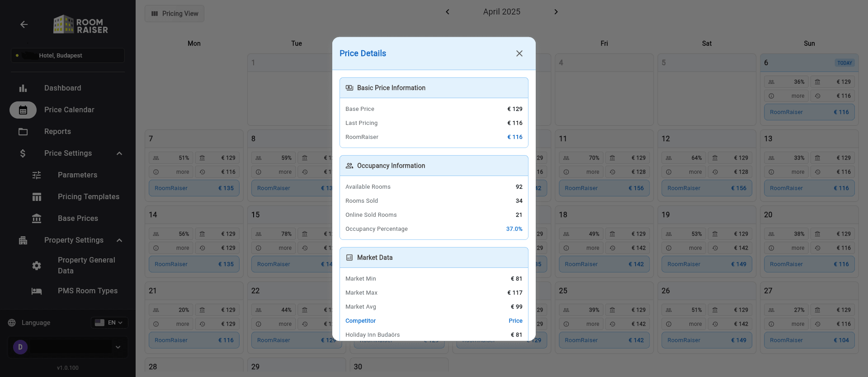Open Parameters sliders icon
Image resolution: width=868 pixels, height=377 pixels.
coord(37,175)
